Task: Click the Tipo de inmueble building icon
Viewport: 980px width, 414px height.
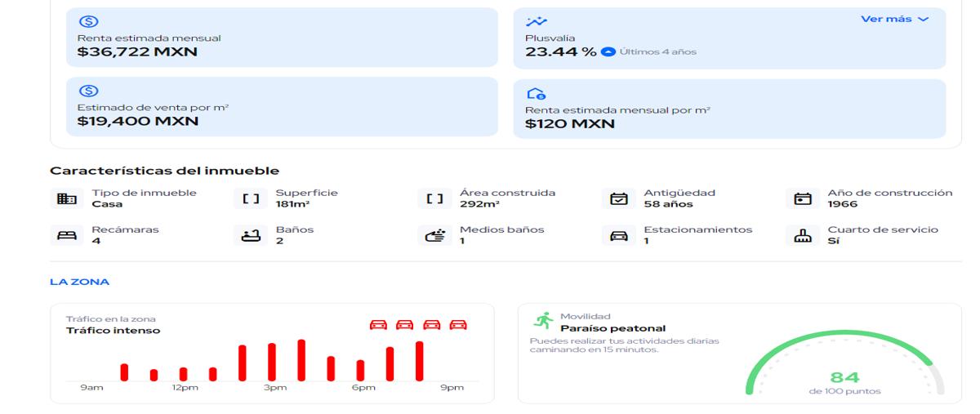Action: [67, 198]
